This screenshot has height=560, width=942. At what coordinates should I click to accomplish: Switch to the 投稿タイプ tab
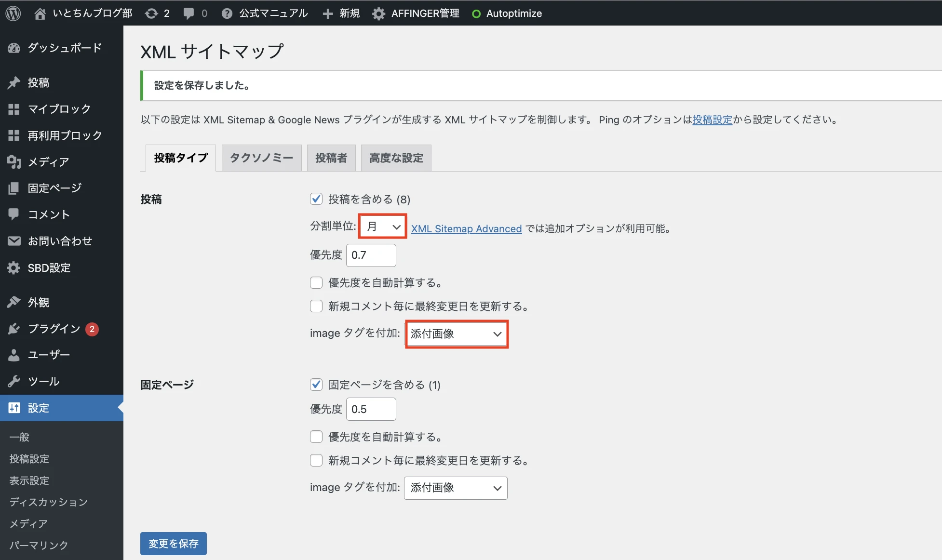pyautogui.click(x=181, y=158)
